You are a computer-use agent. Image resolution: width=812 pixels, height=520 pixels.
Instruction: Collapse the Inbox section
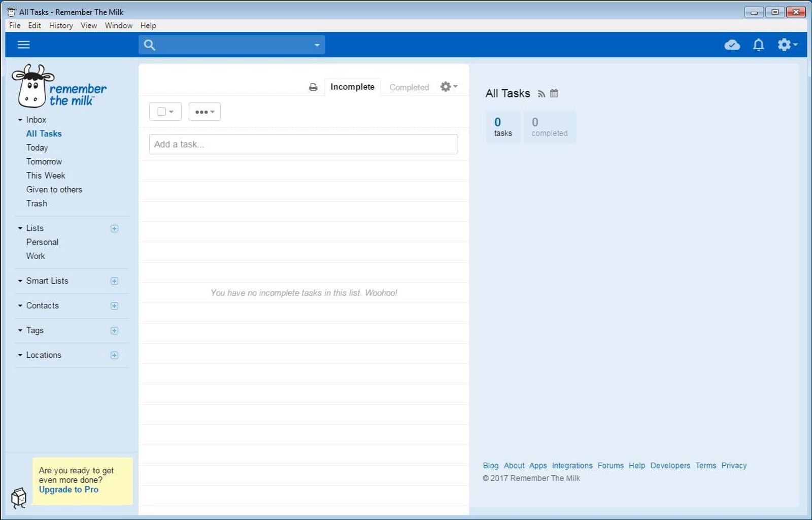(x=20, y=120)
